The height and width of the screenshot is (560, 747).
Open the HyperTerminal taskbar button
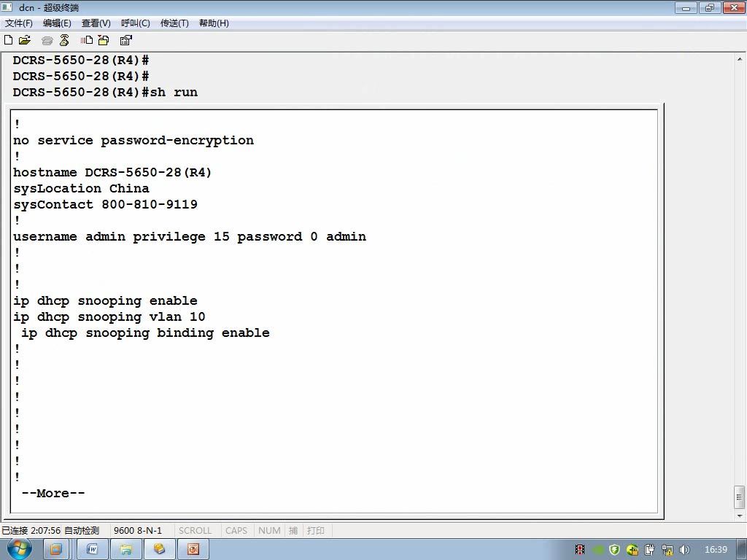click(159, 550)
